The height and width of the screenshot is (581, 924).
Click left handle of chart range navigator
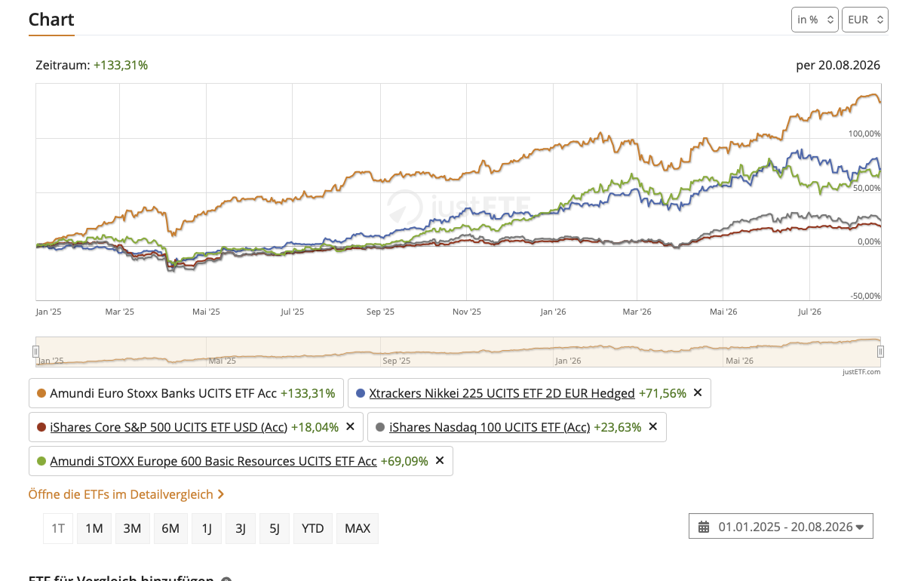(x=35, y=352)
